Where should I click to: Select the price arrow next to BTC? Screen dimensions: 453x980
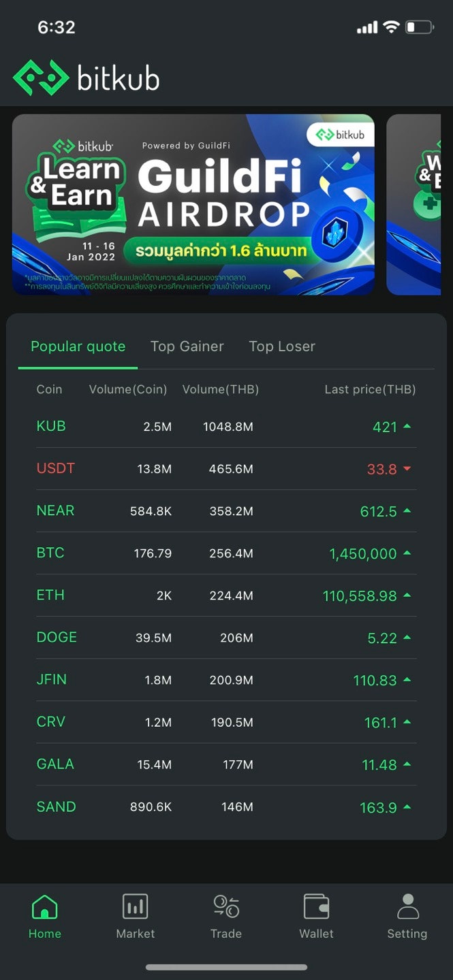[x=409, y=553]
